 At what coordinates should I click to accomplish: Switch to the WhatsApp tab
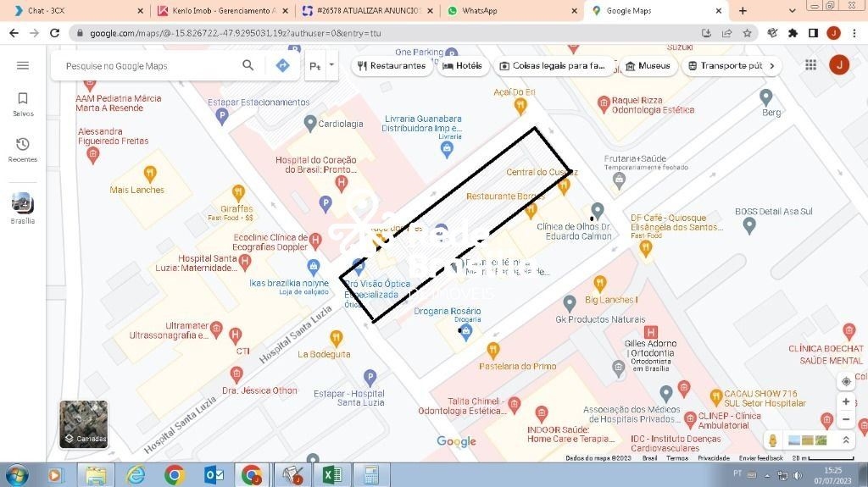click(513, 10)
